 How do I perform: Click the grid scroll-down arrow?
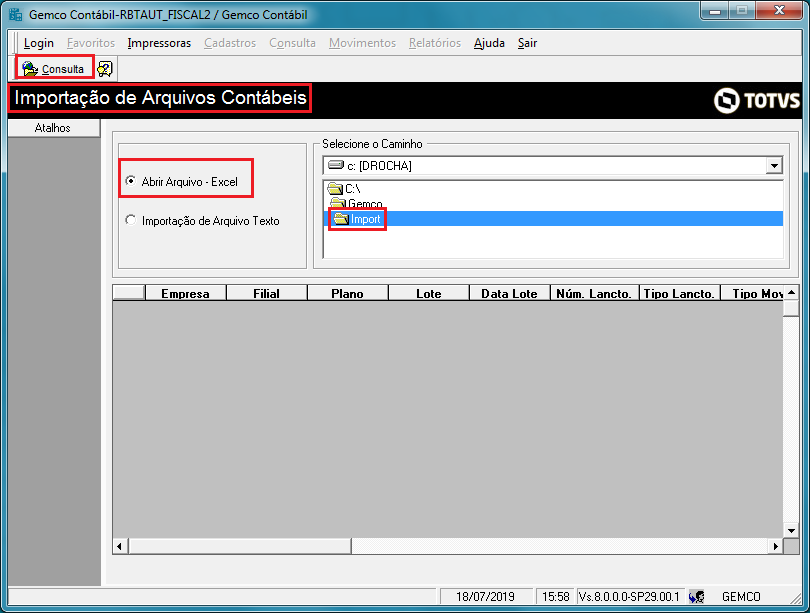[x=791, y=530]
